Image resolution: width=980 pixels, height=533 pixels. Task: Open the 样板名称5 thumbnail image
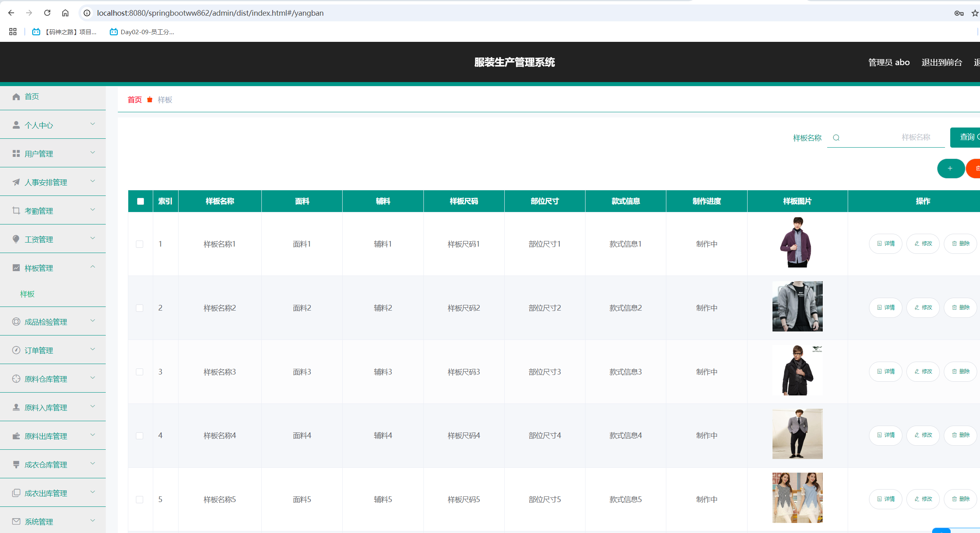point(797,498)
